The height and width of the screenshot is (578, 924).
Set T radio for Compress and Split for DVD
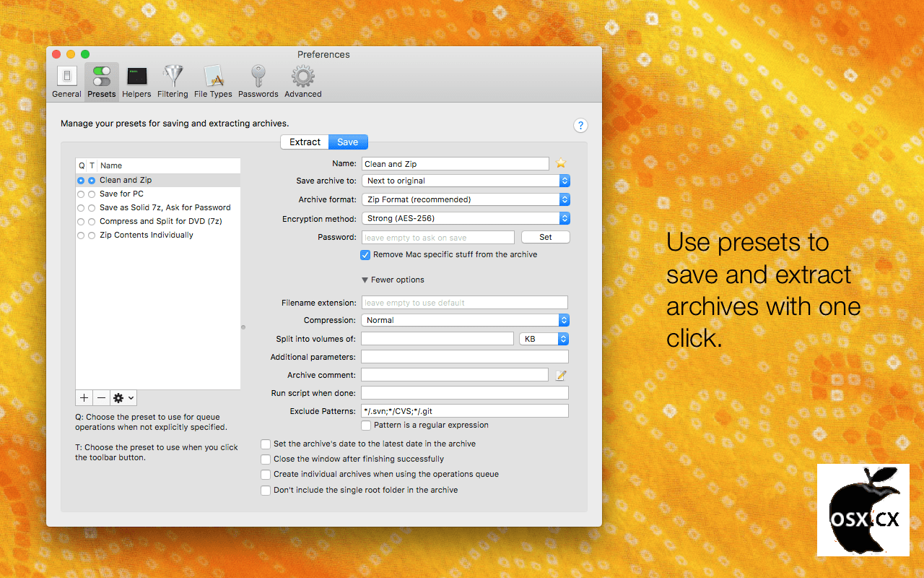click(x=92, y=222)
